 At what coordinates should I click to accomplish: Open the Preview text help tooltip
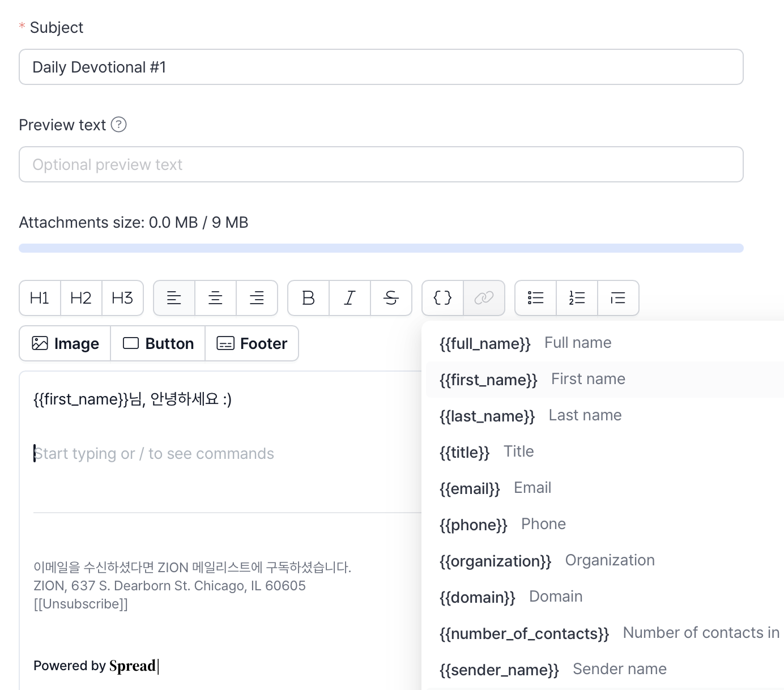pyautogui.click(x=120, y=125)
